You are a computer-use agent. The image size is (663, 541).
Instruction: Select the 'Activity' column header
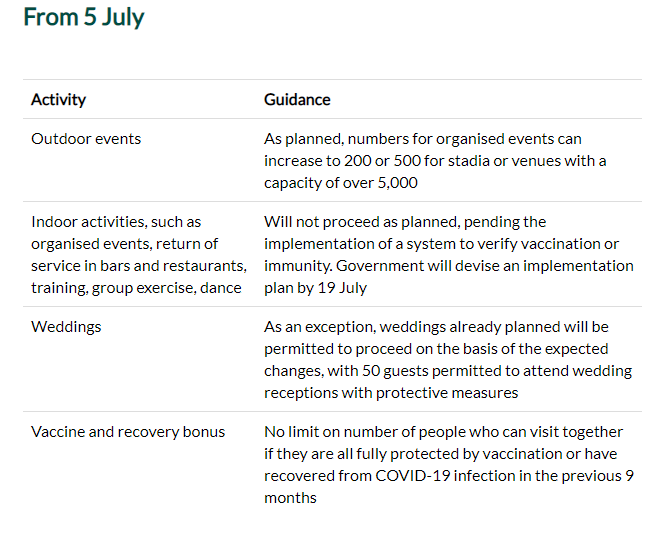click(x=58, y=100)
